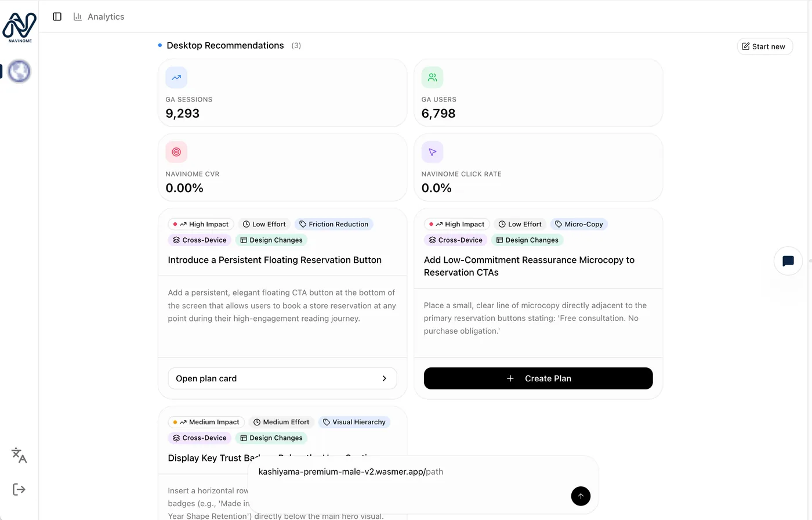Open the globe workspace avatar
Viewport: 812px width, 520px height.
point(19,71)
